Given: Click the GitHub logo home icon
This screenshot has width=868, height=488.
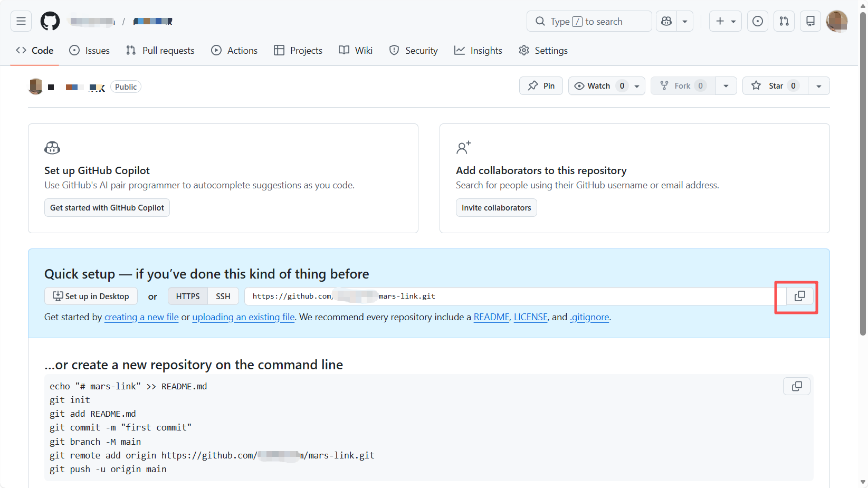Looking at the screenshot, I should point(50,21).
